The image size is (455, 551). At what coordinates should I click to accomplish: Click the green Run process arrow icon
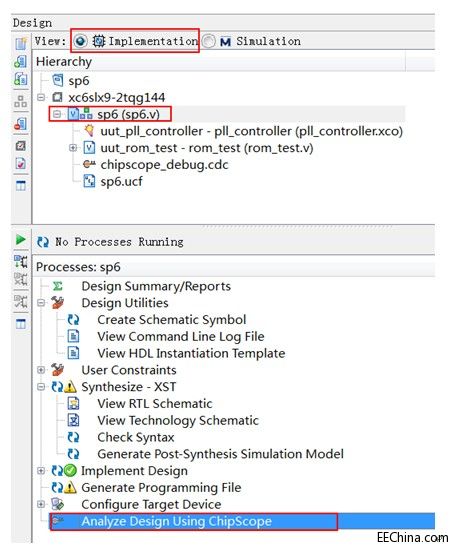tap(20, 240)
